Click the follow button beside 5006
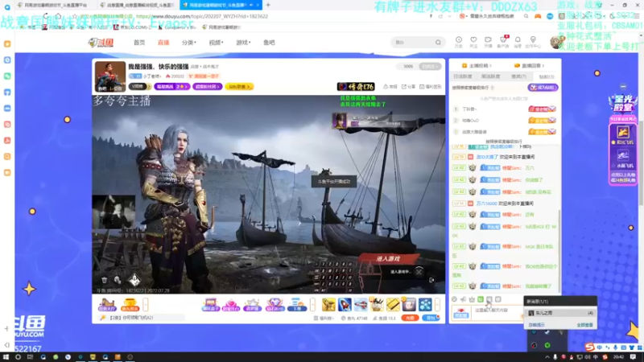This screenshot has height=362, width=644. point(430,66)
